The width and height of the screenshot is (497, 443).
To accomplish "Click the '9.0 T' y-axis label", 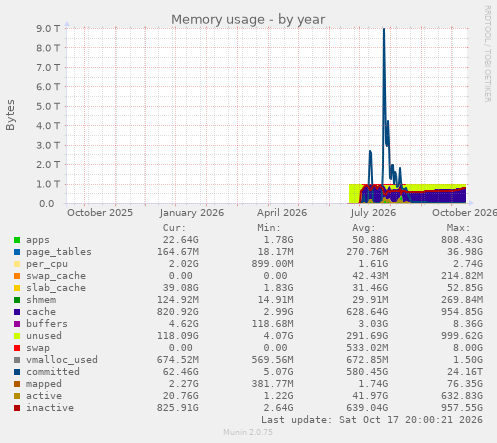I will tap(48, 29).
